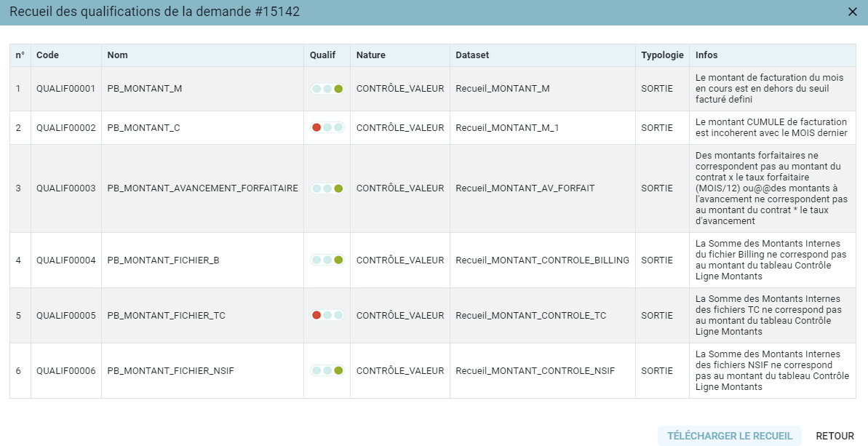Click the qualif indicator for PB_MONTANT_M
868x446 pixels.
pos(327,89)
